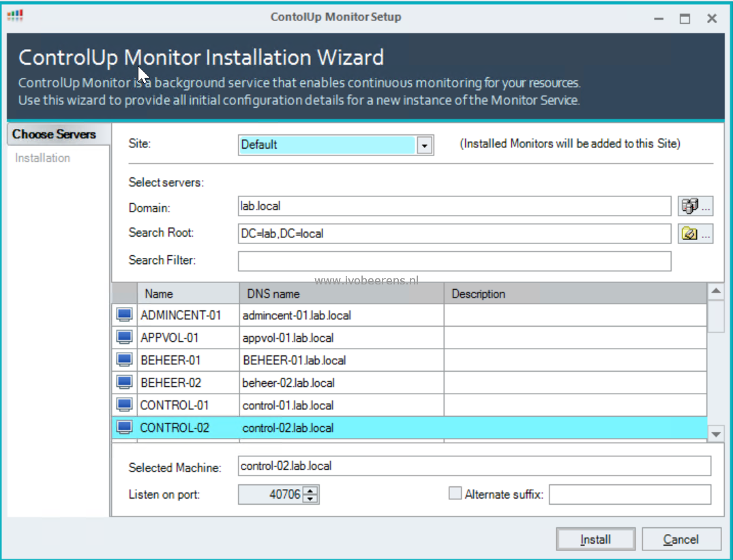Click computer icon for ADMINCENT-01

pyautogui.click(x=124, y=315)
